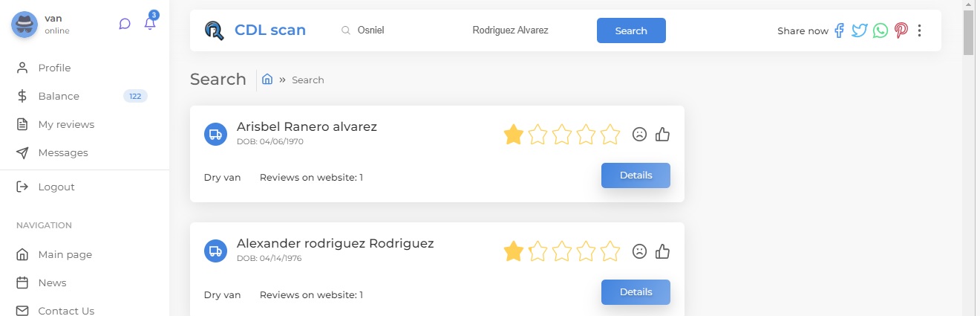The height and width of the screenshot is (316, 980).
Task: Open notifications bell with 3 badge
Action: pyautogui.click(x=150, y=23)
